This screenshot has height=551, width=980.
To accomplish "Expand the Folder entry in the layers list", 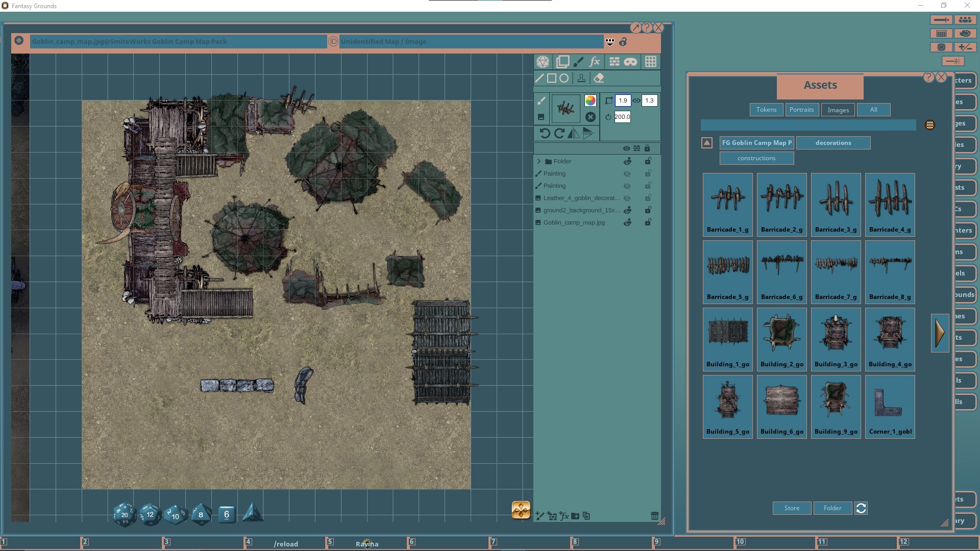I will 539,161.
